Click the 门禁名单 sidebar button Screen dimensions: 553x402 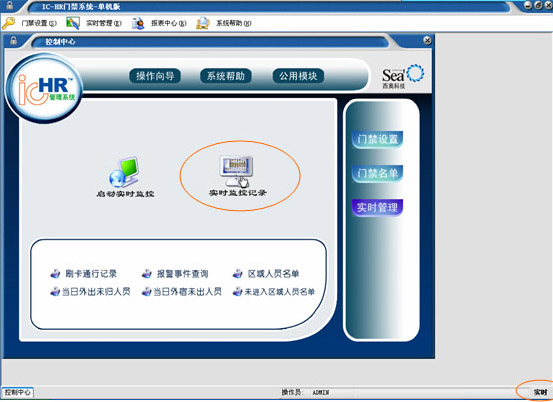coord(377,173)
